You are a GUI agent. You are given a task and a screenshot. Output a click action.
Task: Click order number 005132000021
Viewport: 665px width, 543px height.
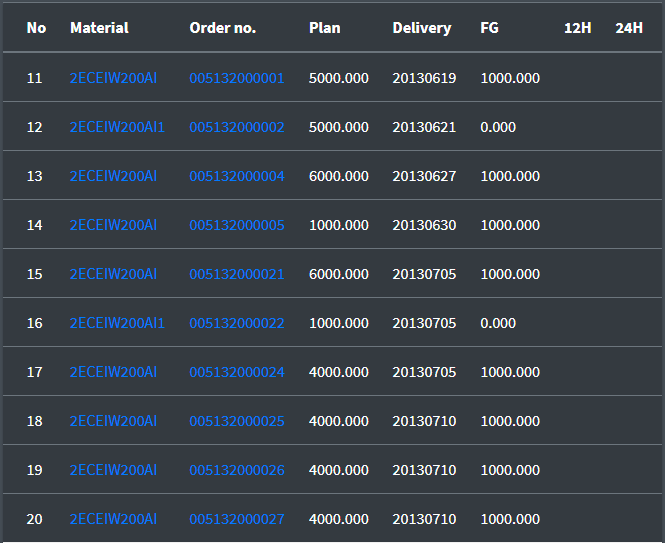[237, 274]
